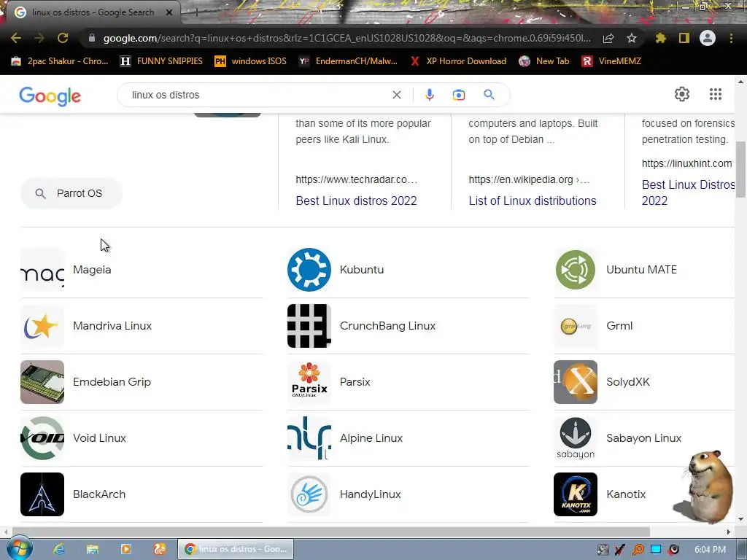The height and width of the screenshot is (560, 747).
Task: Open the Chrome profile avatar
Action: (x=708, y=38)
